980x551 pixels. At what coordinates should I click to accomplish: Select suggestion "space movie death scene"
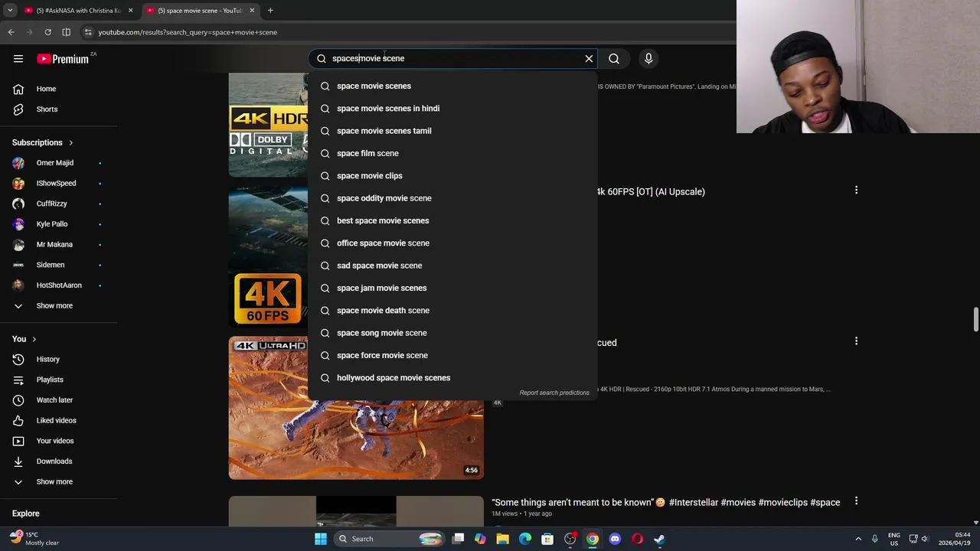(452, 311)
